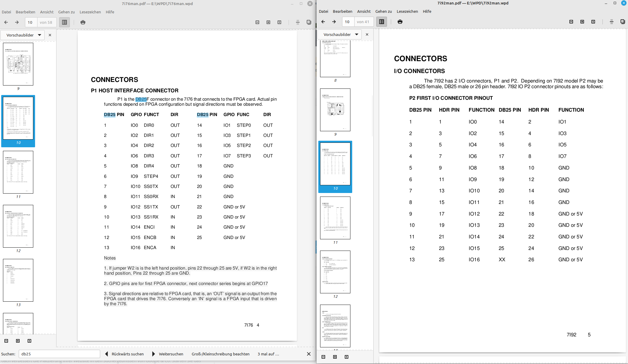Screen dimensions: 628x364
Task: Open Bearbeiten menu in 7i76man window
Action: (26, 12)
